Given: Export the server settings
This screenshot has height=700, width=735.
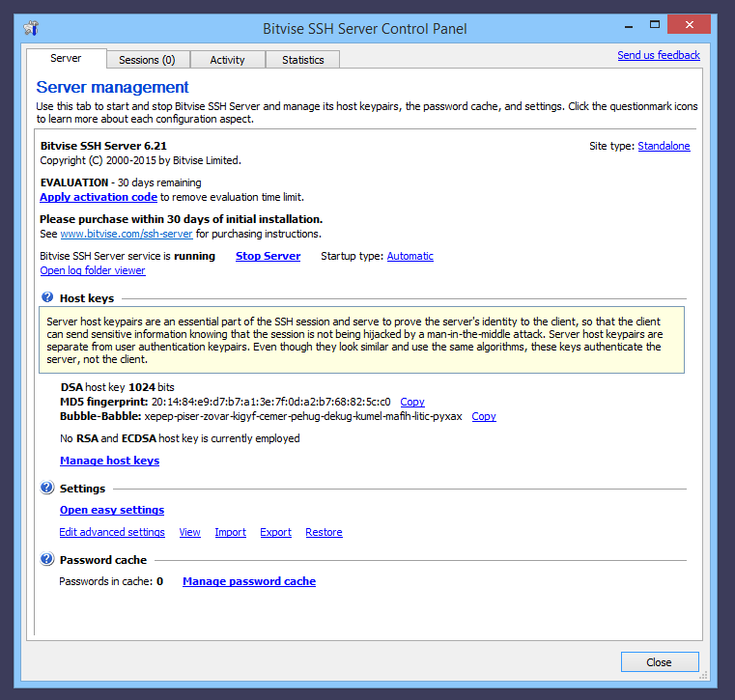Looking at the screenshot, I should pyautogui.click(x=275, y=532).
